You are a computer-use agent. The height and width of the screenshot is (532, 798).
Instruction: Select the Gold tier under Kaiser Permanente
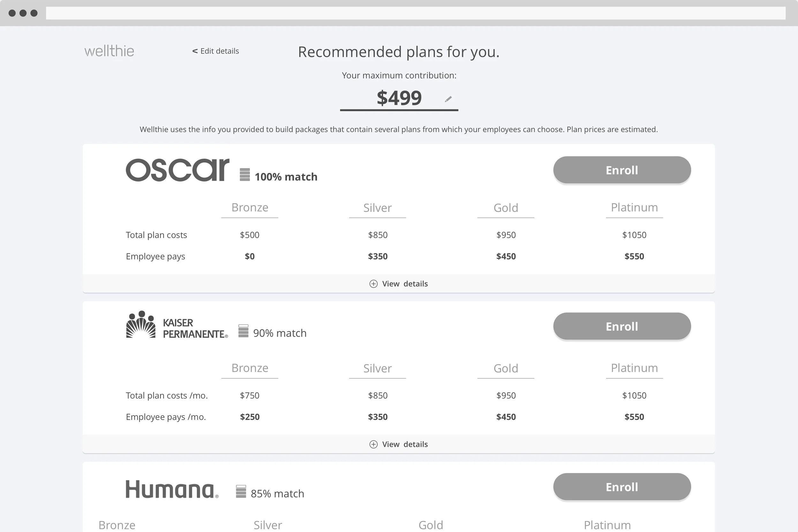coord(506,368)
